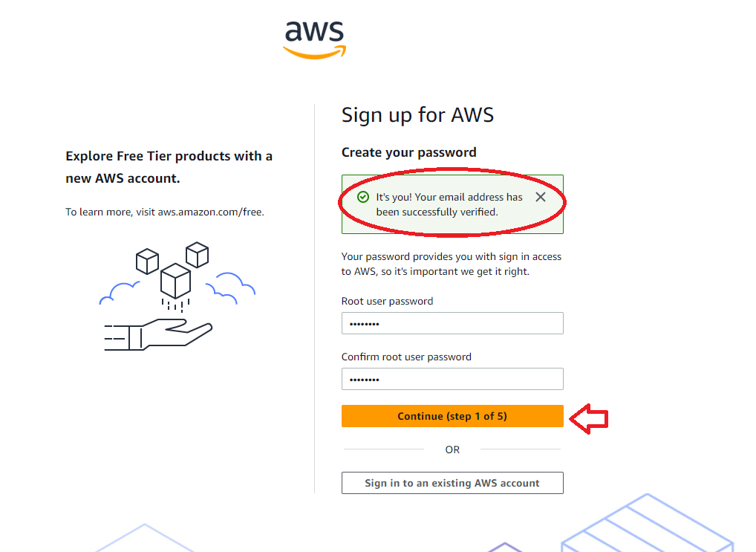Click the red arrow annotation beside Continue
This screenshot has height=552, width=756.
coord(589,418)
